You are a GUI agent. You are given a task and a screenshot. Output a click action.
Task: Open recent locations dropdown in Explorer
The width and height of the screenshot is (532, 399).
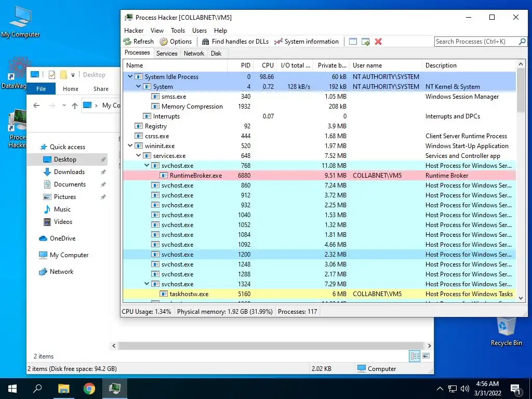(x=64, y=105)
